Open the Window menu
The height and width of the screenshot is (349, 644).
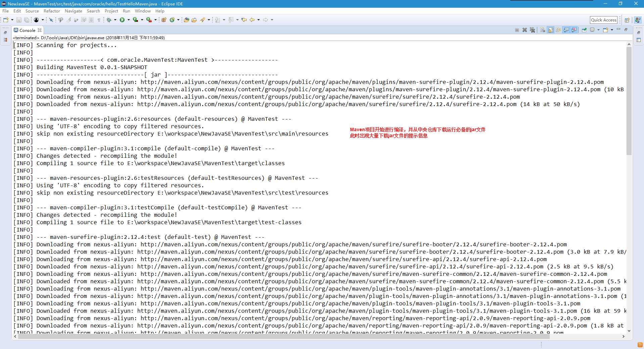click(x=143, y=11)
